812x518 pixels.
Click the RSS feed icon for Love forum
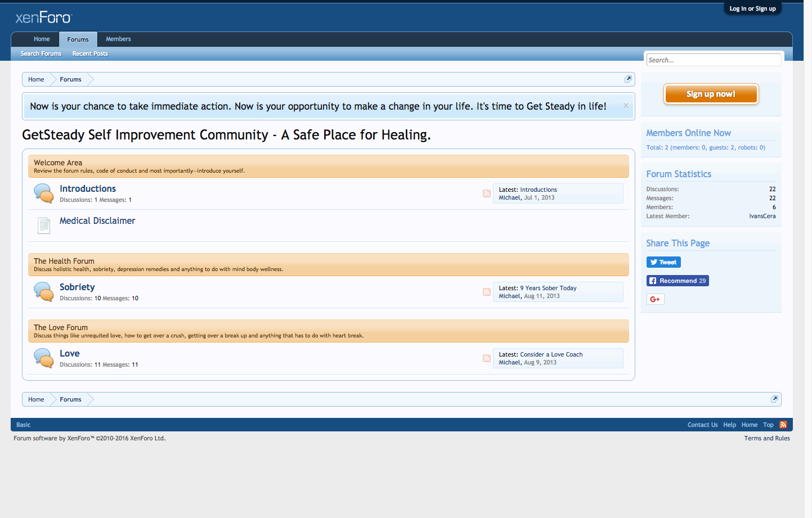(487, 358)
